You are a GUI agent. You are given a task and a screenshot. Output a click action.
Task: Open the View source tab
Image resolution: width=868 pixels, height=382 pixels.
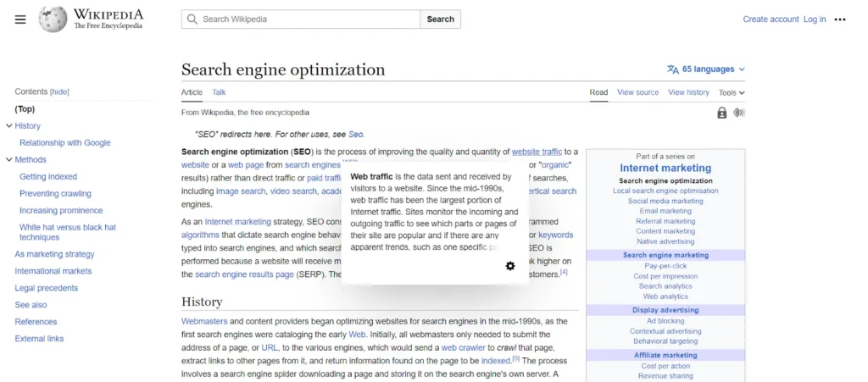tap(637, 92)
